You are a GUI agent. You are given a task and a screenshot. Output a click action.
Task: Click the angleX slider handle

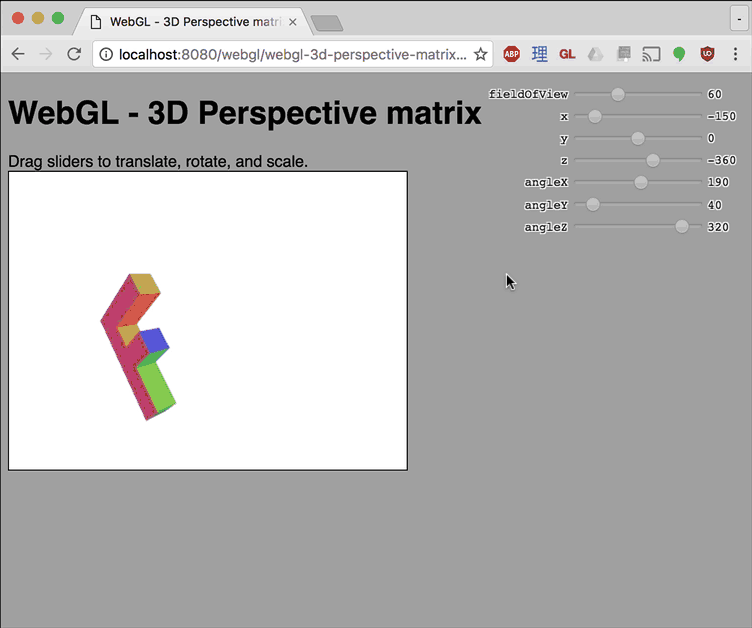click(x=641, y=182)
